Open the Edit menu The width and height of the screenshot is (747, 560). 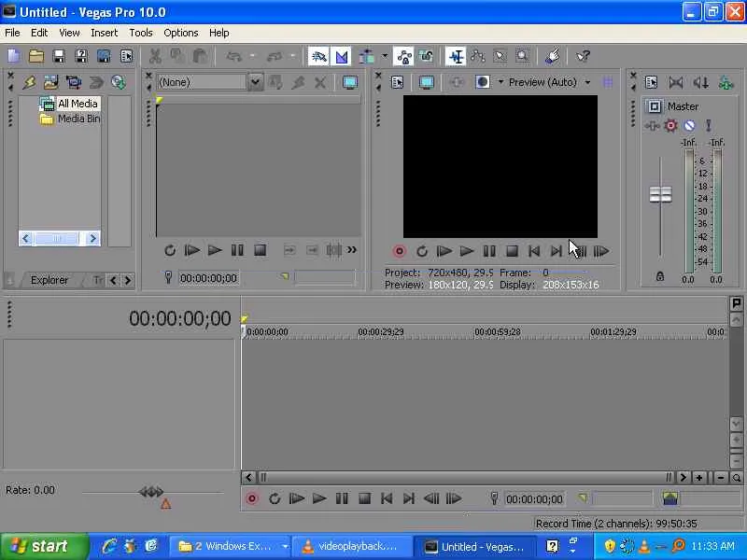tap(39, 33)
